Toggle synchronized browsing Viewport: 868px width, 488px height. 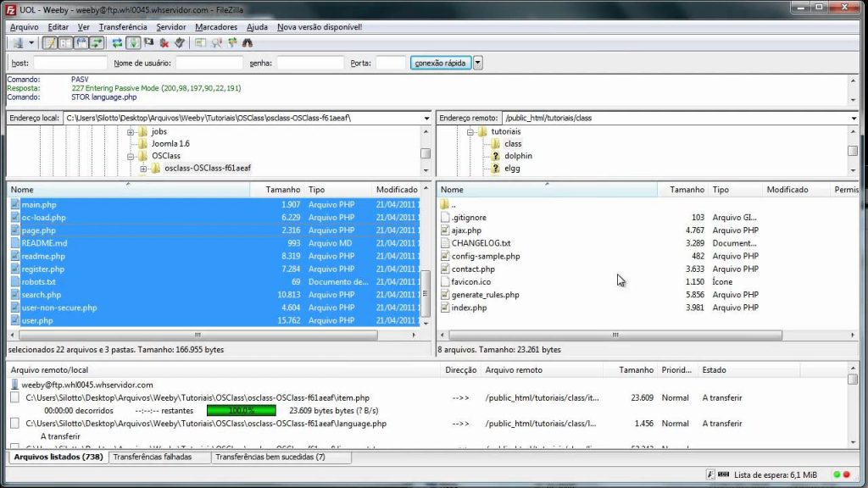tap(232, 42)
